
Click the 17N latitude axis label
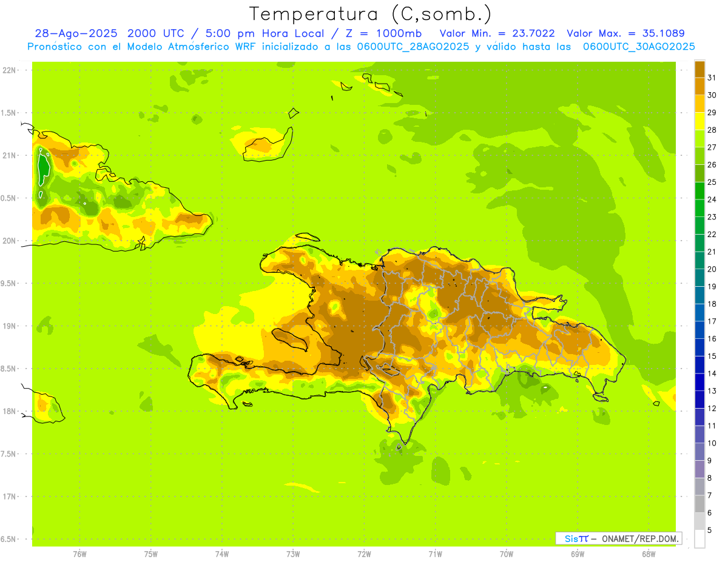click(x=10, y=497)
